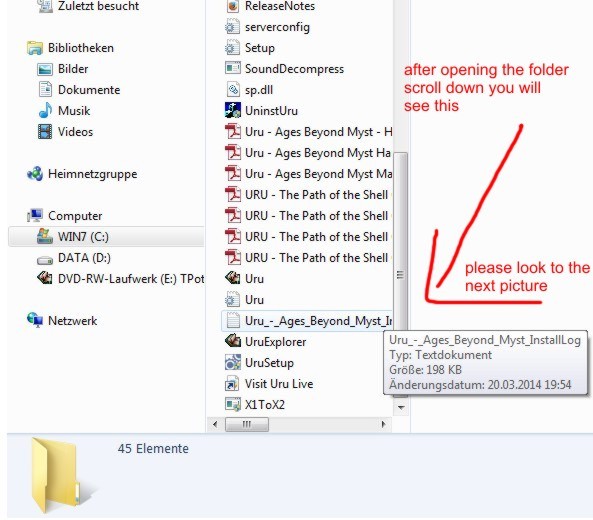
Task: Click the vertical scrollbar thumb of file list
Action: [x=400, y=275]
